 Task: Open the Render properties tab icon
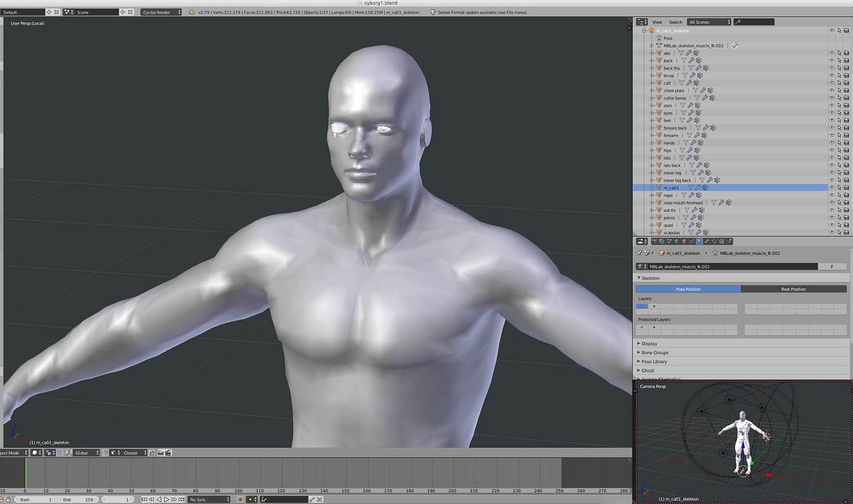pos(655,241)
